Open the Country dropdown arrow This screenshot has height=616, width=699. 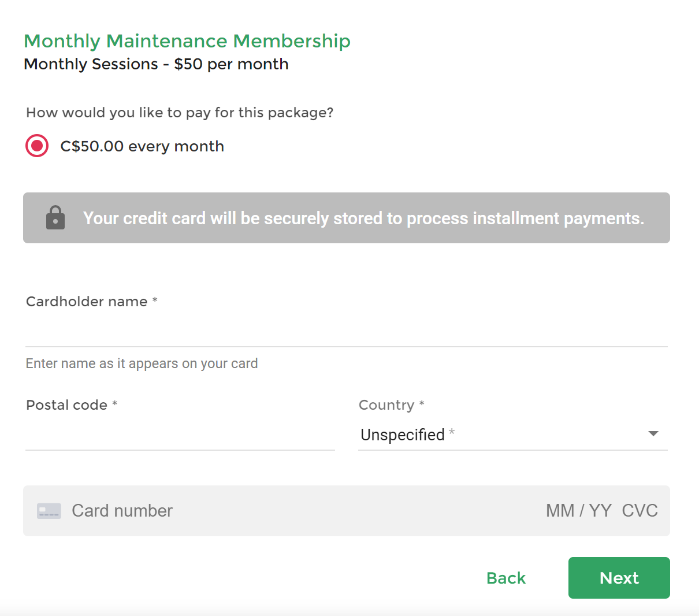point(653,434)
